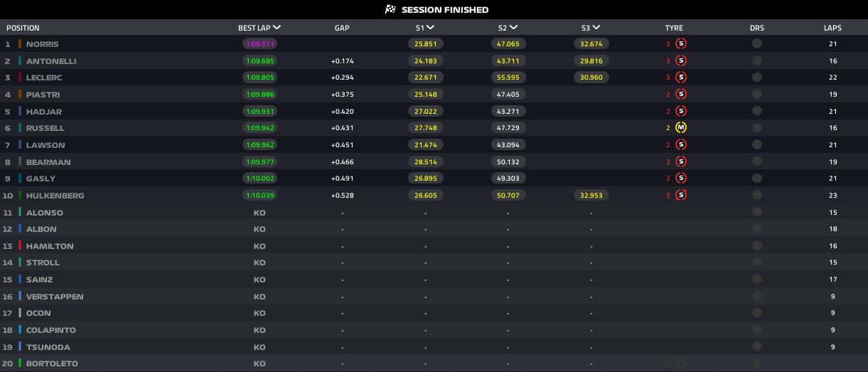Viewport: 868px width, 372px height.
Task: Click Antonelli's soft tyre icon
Action: [680, 60]
